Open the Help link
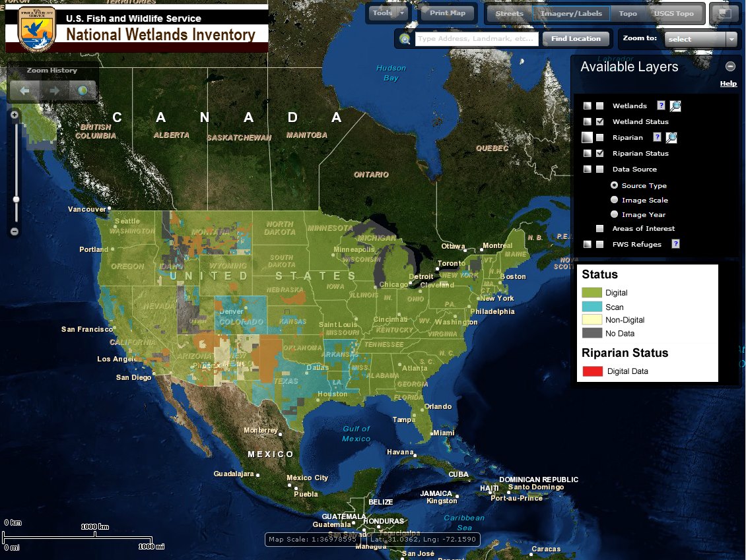This screenshot has height=560, width=746. tap(728, 83)
